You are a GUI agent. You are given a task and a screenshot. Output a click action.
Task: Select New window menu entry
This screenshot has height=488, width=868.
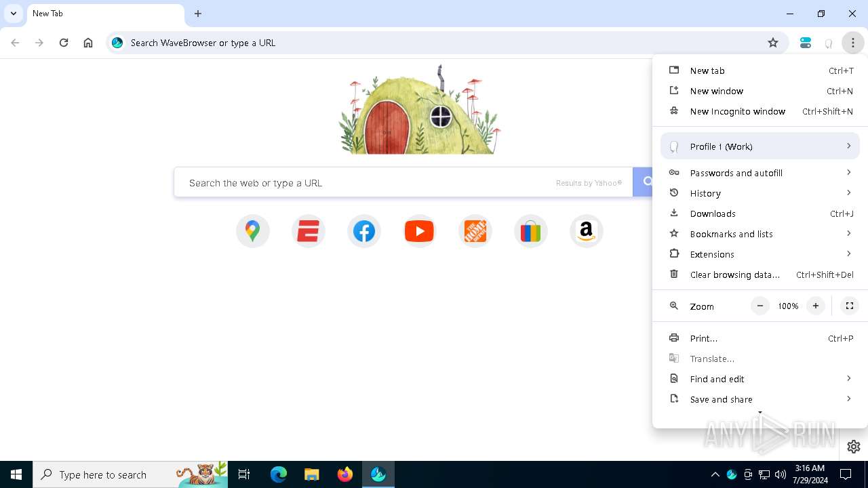click(x=760, y=91)
